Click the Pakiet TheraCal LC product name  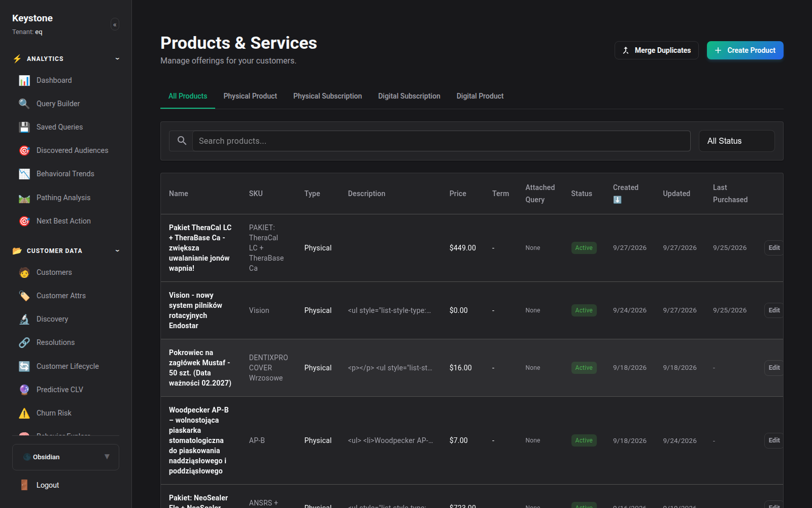tap(200, 248)
